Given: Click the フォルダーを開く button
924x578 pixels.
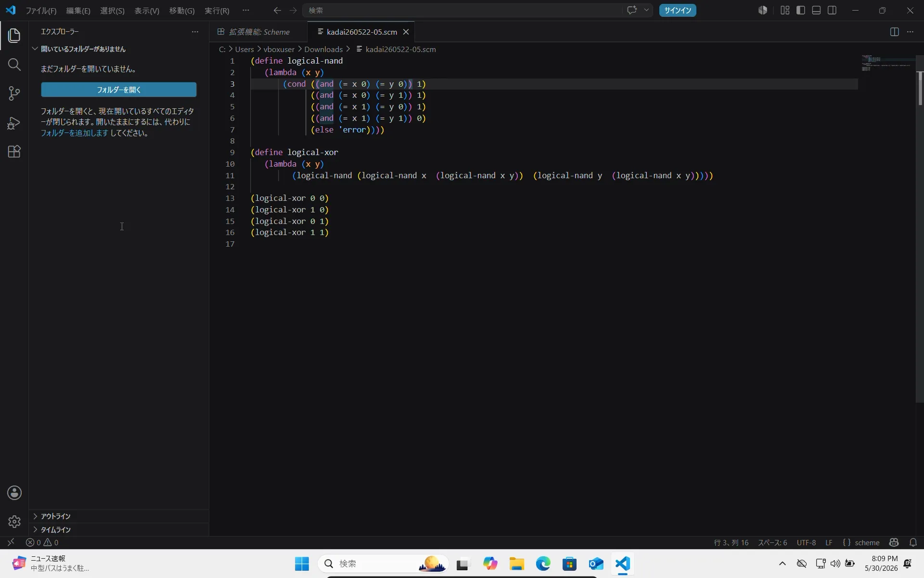Looking at the screenshot, I should pos(119,90).
